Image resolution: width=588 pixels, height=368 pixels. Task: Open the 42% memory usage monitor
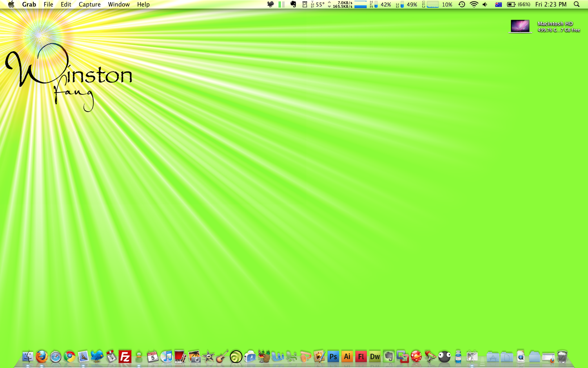pyautogui.click(x=381, y=4)
